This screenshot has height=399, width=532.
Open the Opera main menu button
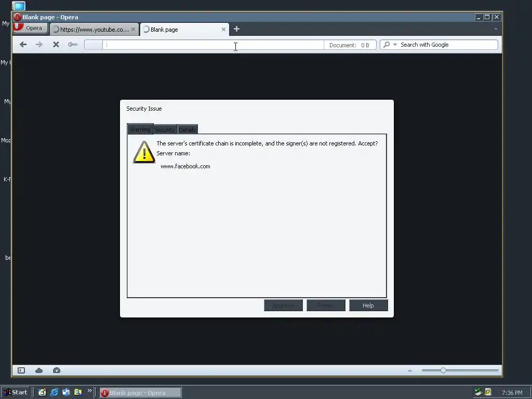click(30, 28)
